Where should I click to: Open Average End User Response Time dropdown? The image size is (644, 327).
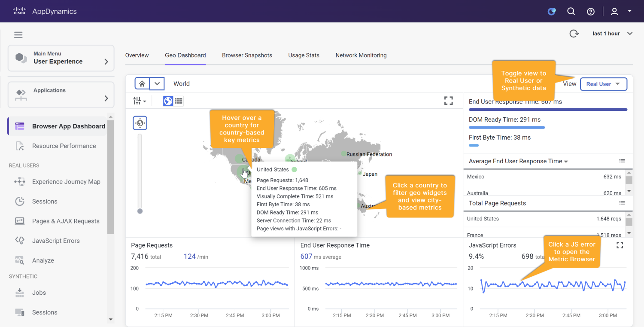click(519, 161)
